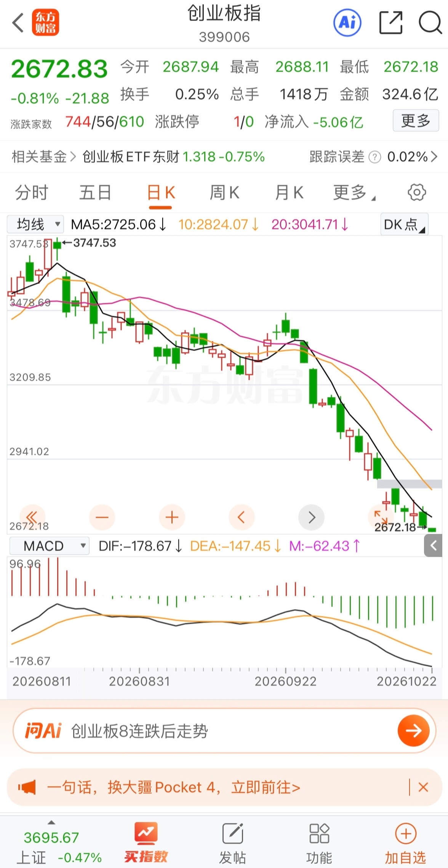The image size is (448, 868).
Task: Expand side panel with gray arrow tab
Action: pos(433,546)
